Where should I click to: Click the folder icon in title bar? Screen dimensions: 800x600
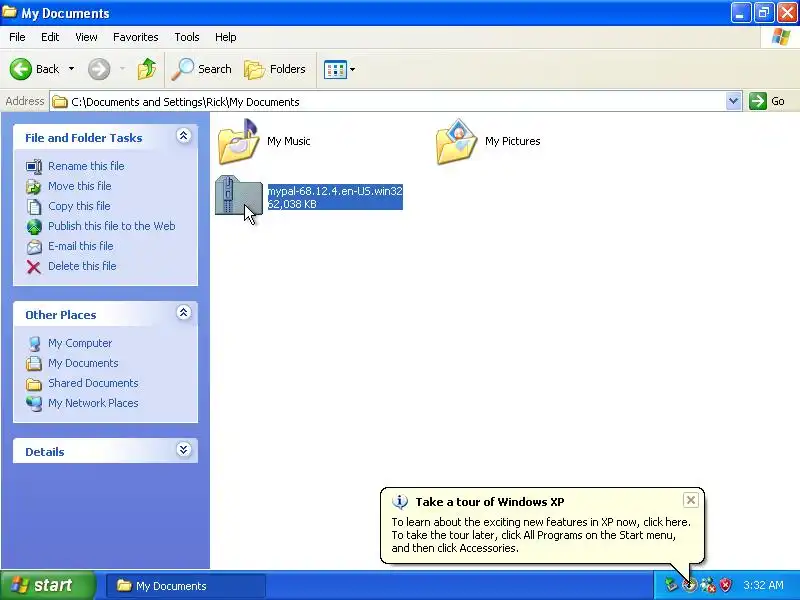point(9,12)
